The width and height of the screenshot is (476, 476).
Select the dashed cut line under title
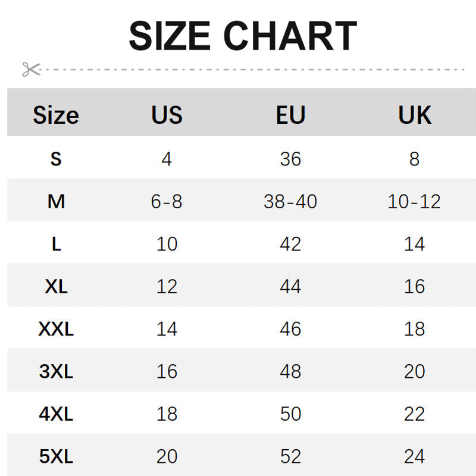[256, 70]
